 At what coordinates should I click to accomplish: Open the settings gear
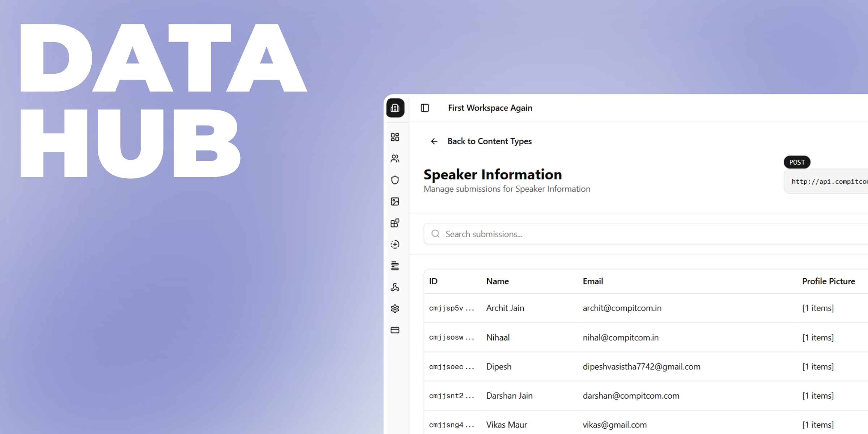coord(395,309)
